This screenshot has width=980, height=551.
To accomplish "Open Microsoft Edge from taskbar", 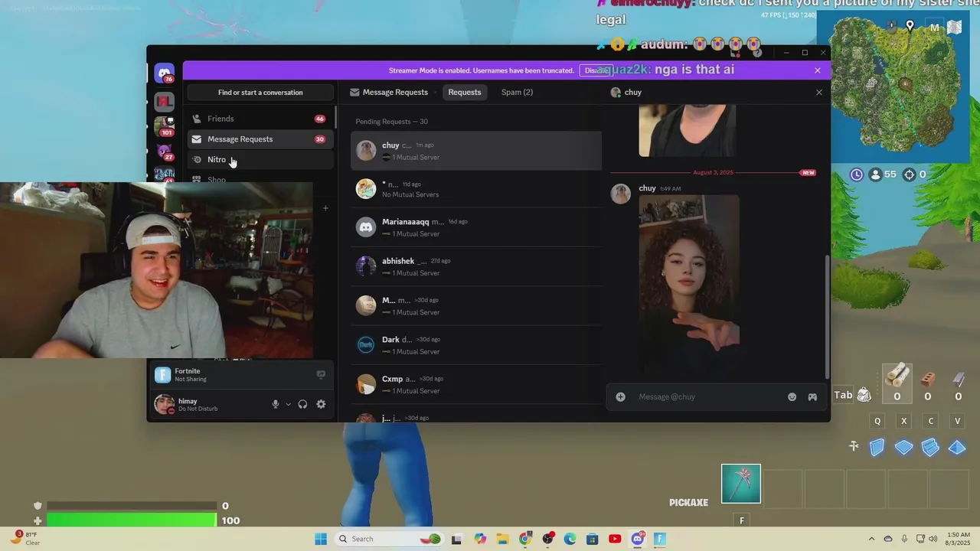I will tap(570, 539).
